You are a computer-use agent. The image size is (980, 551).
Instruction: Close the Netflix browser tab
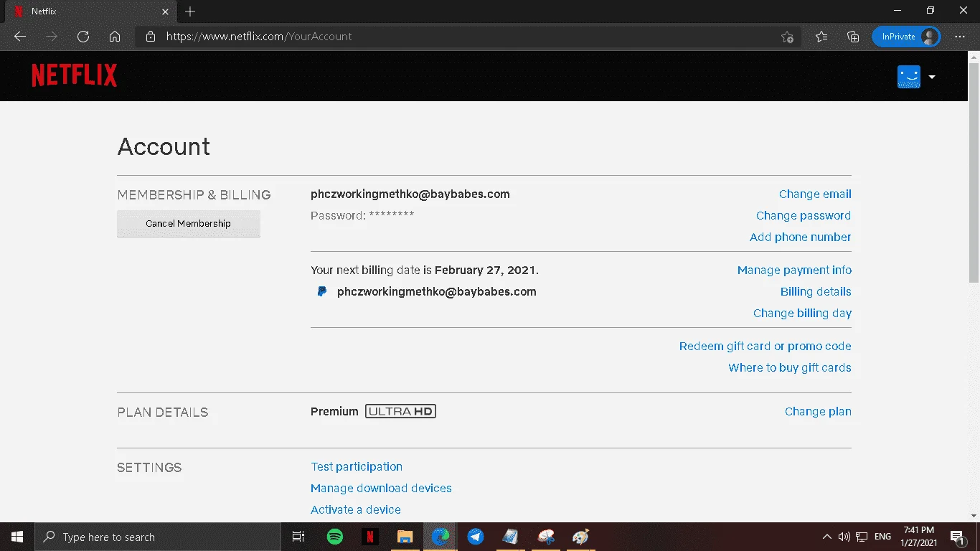point(165,11)
